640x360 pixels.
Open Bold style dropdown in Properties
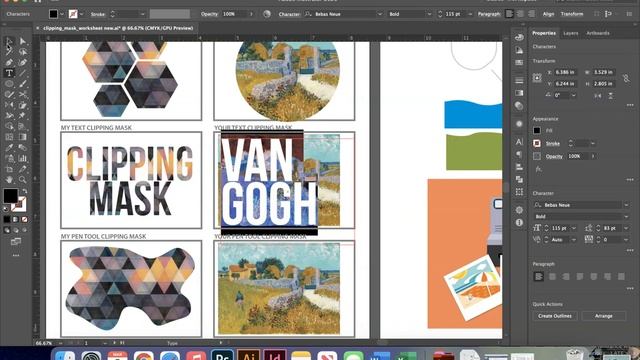click(x=626, y=216)
